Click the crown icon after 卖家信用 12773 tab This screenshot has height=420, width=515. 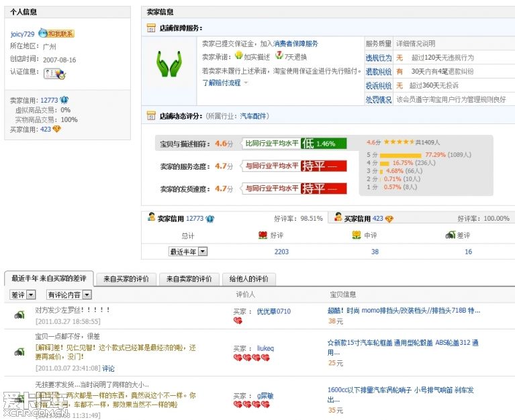[x=210, y=219]
